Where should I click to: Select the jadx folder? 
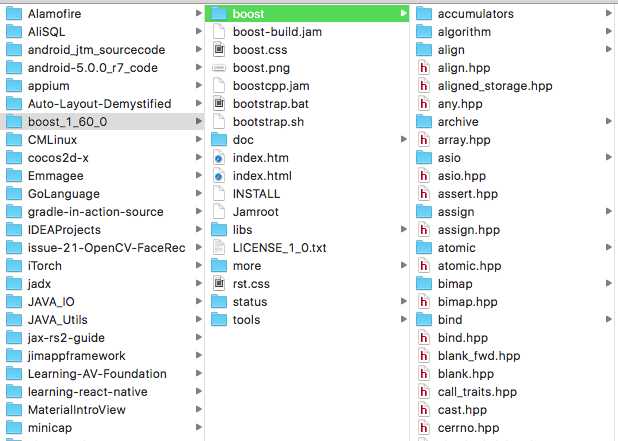[102, 283]
